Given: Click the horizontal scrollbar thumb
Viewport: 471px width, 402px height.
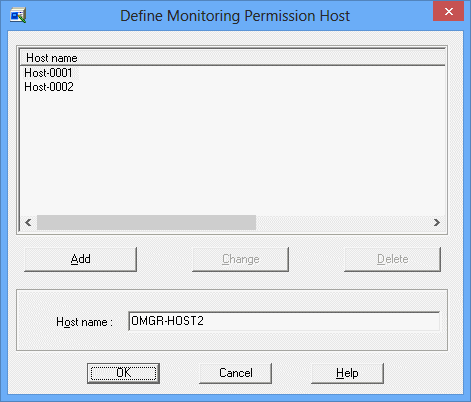Looking at the screenshot, I should 146,222.
